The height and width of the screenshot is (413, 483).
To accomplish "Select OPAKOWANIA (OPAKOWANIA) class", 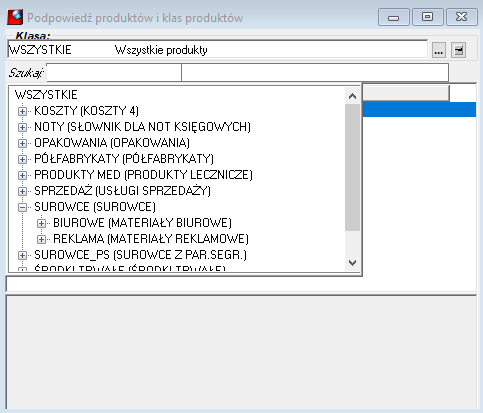I will coord(112,143).
